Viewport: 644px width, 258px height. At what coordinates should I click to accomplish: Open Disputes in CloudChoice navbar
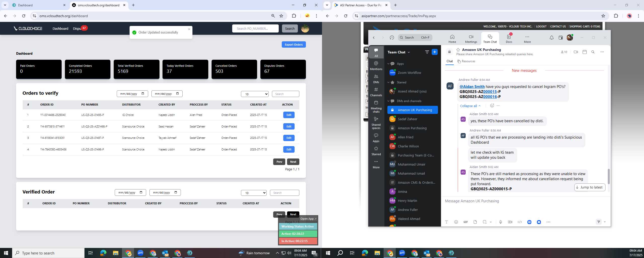point(77,28)
